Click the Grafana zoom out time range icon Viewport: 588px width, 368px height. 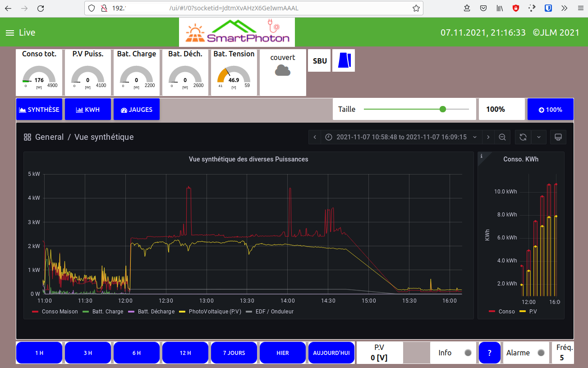(x=502, y=137)
